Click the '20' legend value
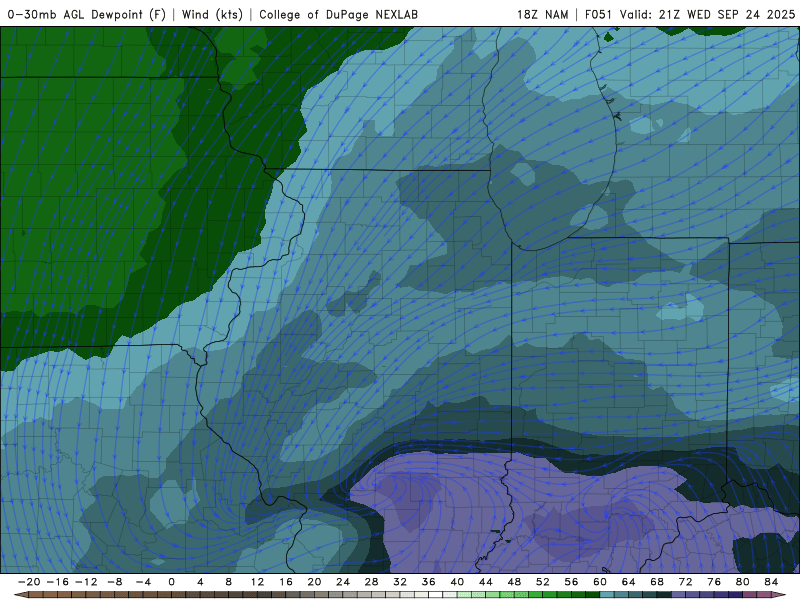Viewport: 800px width, 600px height. tap(314, 582)
